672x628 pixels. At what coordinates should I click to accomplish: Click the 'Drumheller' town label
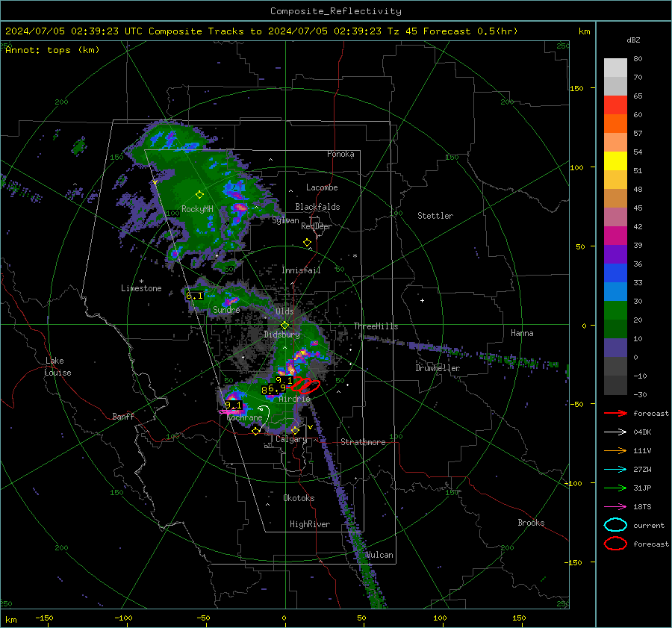pos(438,368)
